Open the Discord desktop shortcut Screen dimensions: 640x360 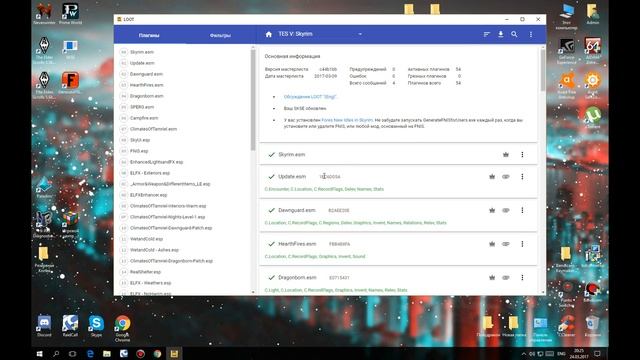click(44, 326)
